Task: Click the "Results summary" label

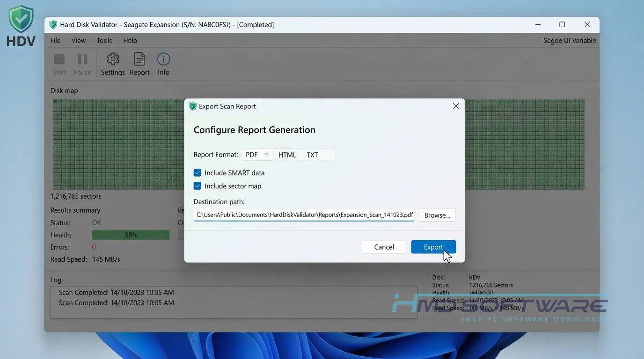Action: click(75, 210)
